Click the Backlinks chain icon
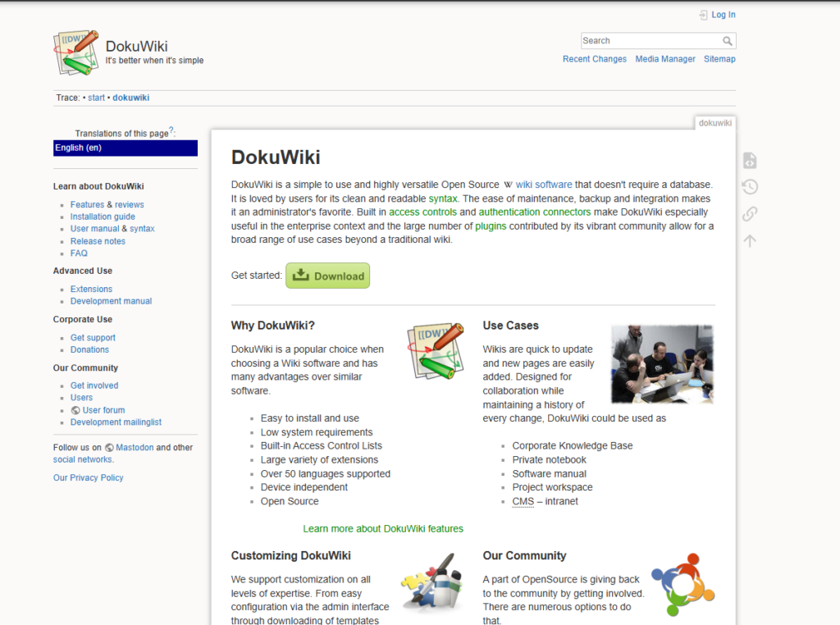This screenshot has width=840, height=625. coord(749,214)
